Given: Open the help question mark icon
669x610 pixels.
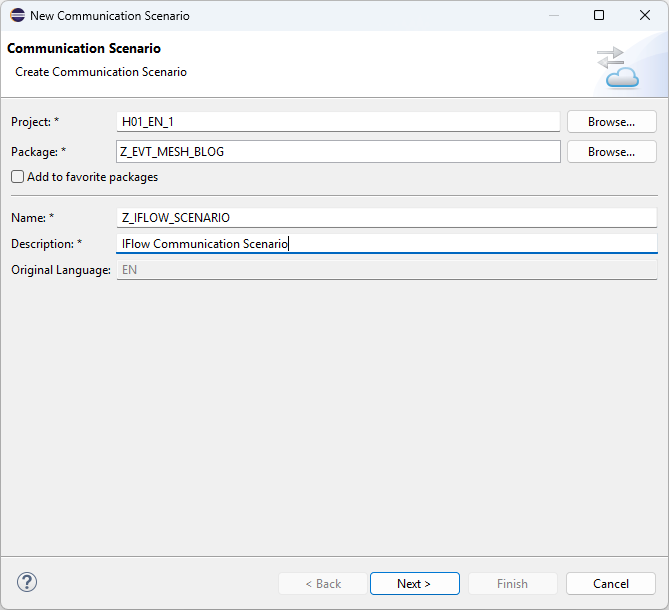Looking at the screenshot, I should (27, 582).
